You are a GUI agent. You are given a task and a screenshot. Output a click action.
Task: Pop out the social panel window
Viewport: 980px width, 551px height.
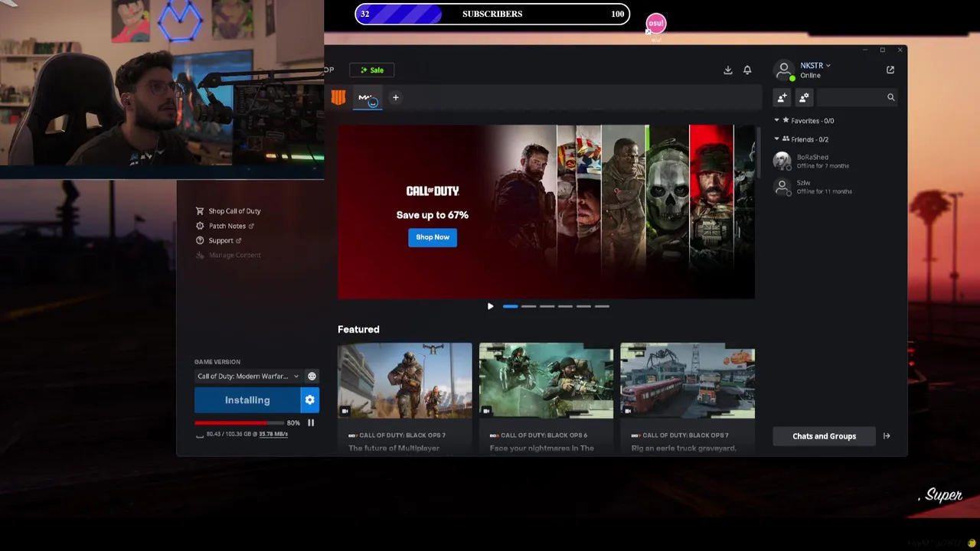click(890, 70)
